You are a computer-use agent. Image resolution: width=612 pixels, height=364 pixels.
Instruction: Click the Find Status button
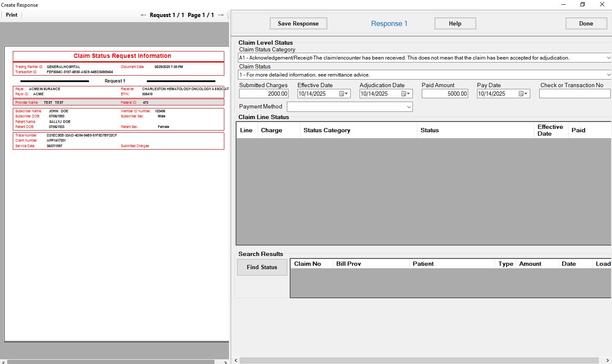pyautogui.click(x=262, y=267)
